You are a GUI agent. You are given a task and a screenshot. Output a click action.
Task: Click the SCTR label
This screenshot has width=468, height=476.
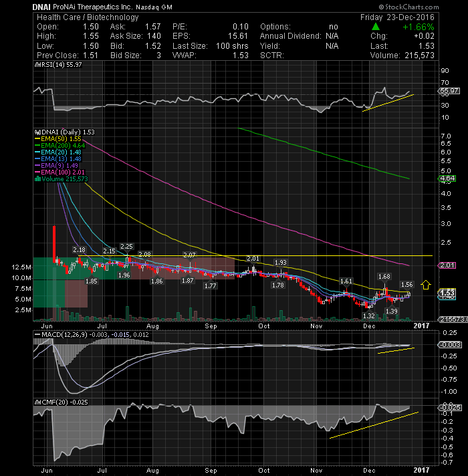point(272,55)
